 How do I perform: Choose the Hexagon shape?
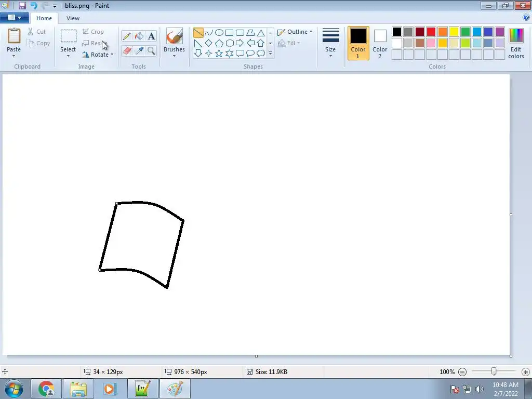tap(229, 43)
